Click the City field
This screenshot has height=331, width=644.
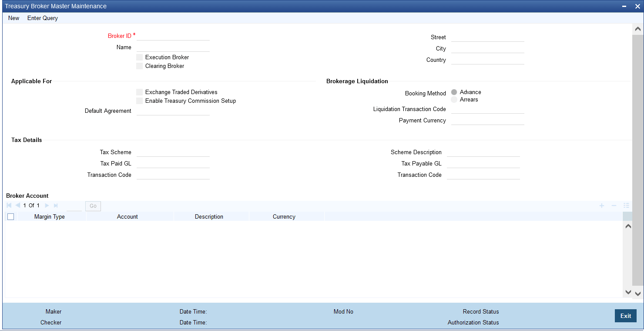488,48
